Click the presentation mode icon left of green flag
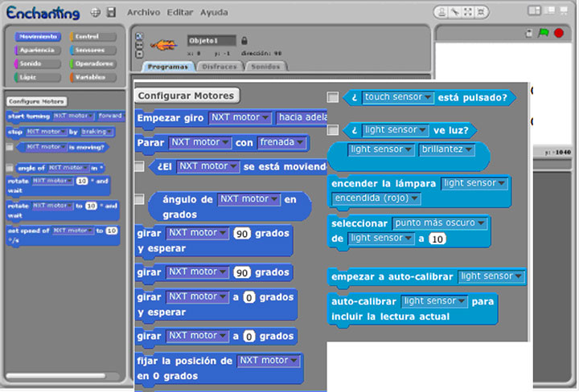579x392 pixels. coord(529,33)
